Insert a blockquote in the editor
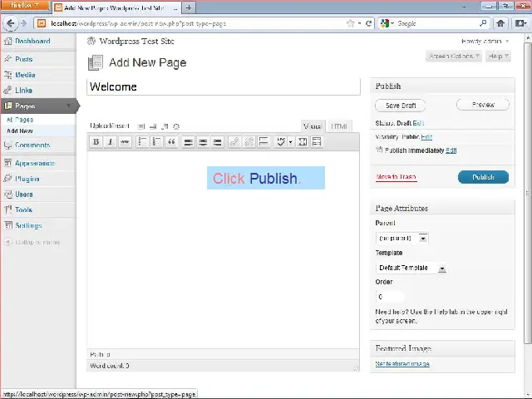The height and width of the screenshot is (399, 532). (x=171, y=142)
